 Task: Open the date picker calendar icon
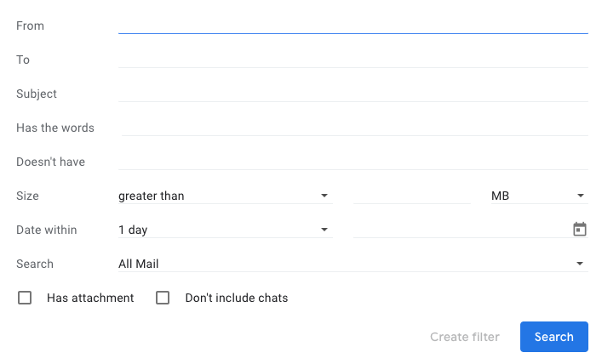(x=579, y=230)
